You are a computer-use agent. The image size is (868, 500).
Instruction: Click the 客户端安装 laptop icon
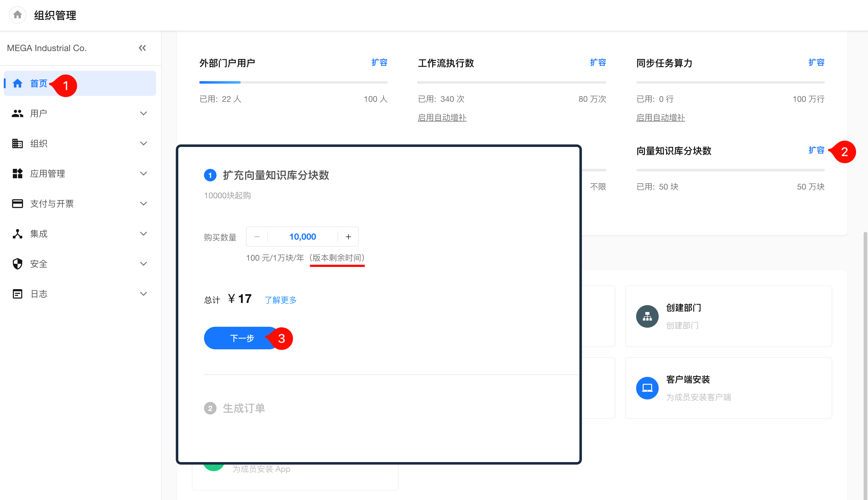[x=647, y=388]
